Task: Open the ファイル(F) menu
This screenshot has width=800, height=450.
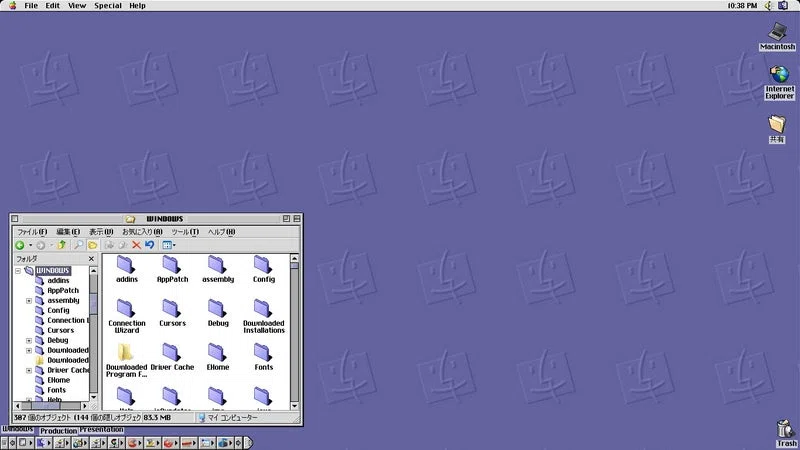Action: [32, 232]
